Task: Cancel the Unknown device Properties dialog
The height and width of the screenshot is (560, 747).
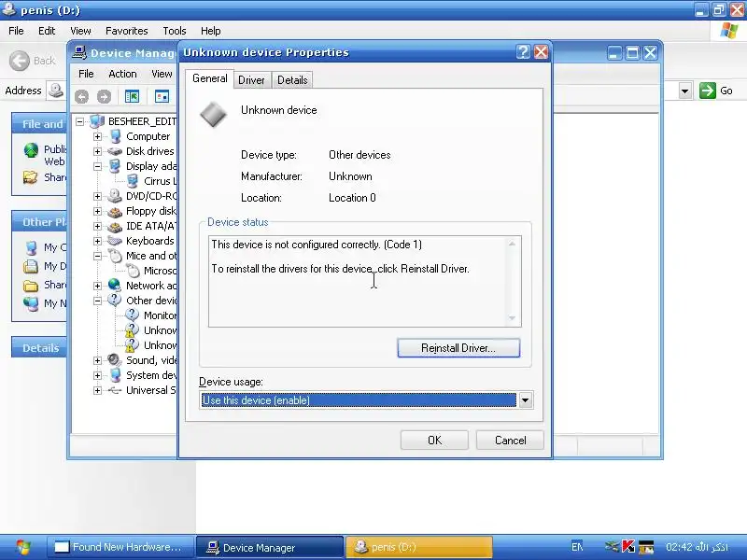Action: coord(510,440)
